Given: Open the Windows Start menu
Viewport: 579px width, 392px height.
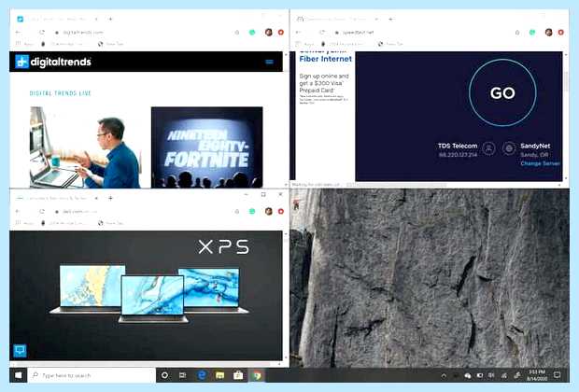Looking at the screenshot, I should click(x=18, y=375).
